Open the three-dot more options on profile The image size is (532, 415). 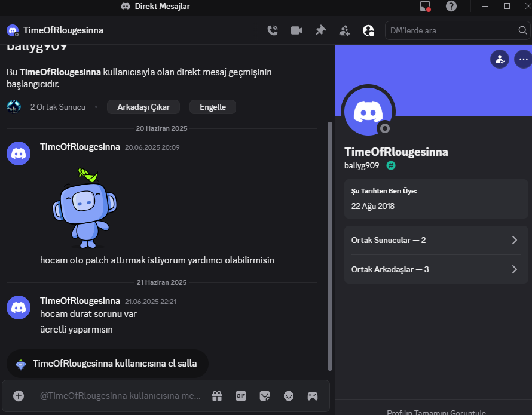523,59
